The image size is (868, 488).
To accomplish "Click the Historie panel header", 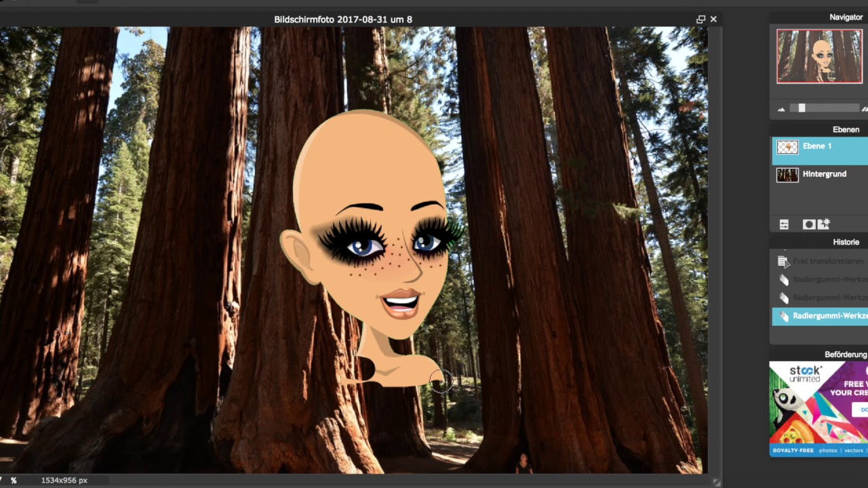I will (x=818, y=242).
